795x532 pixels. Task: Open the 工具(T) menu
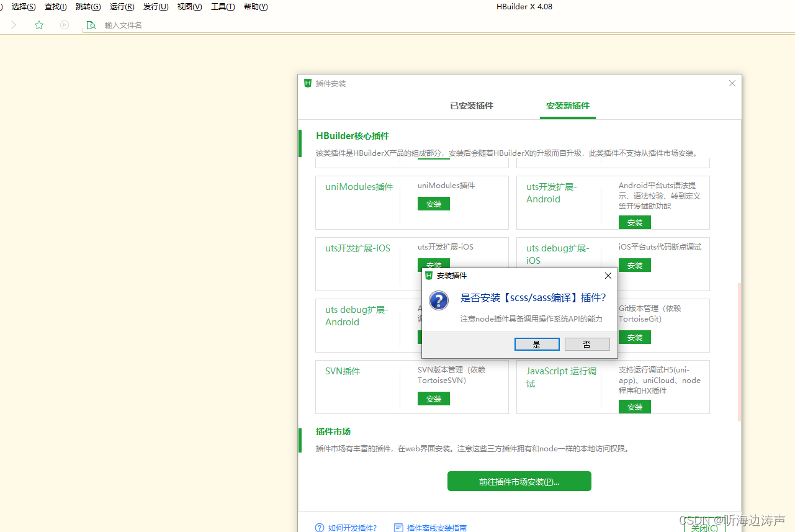pos(223,7)
